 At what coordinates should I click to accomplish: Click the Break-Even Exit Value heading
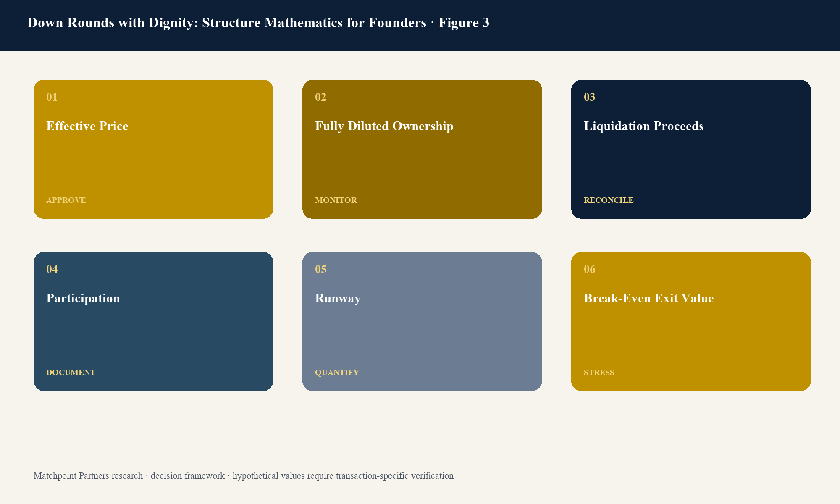click(649, 298)
